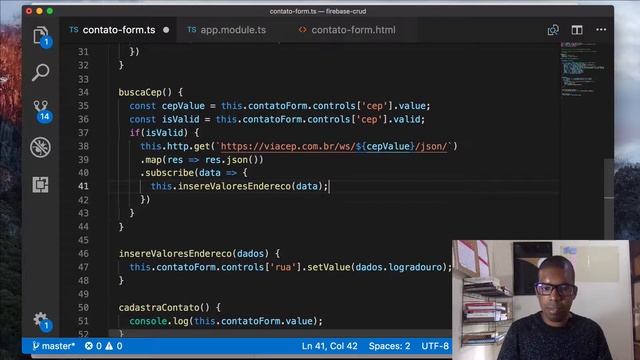The image size is (640, 360).
Task: Open the more actions ellipsis menu
Action: click(601, 30)
